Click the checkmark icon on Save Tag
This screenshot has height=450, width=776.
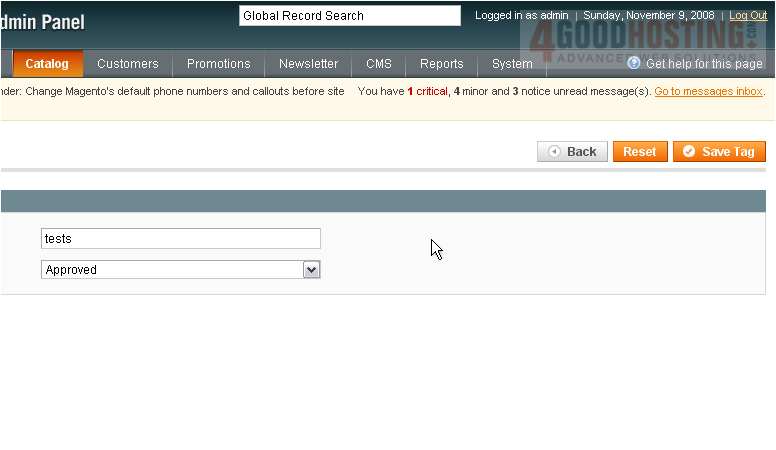pos(689,152)
